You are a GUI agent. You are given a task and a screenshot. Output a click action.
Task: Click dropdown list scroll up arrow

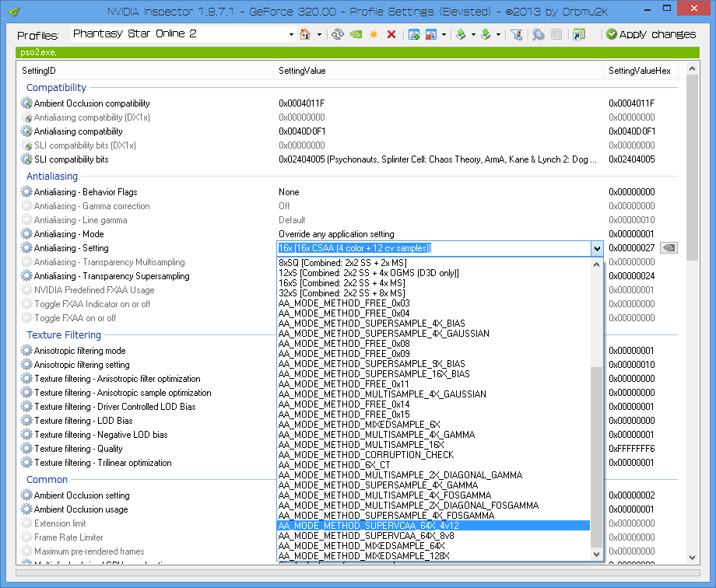(596, 264)
